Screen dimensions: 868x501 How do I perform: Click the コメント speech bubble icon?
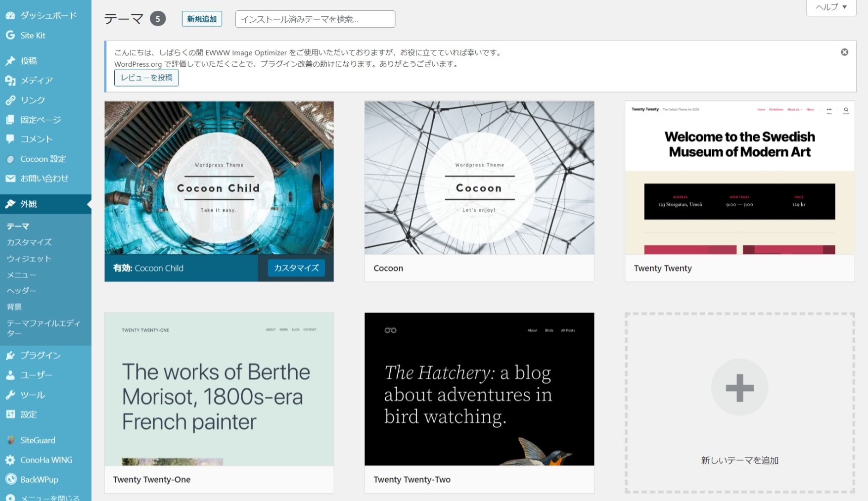point(10,139)
